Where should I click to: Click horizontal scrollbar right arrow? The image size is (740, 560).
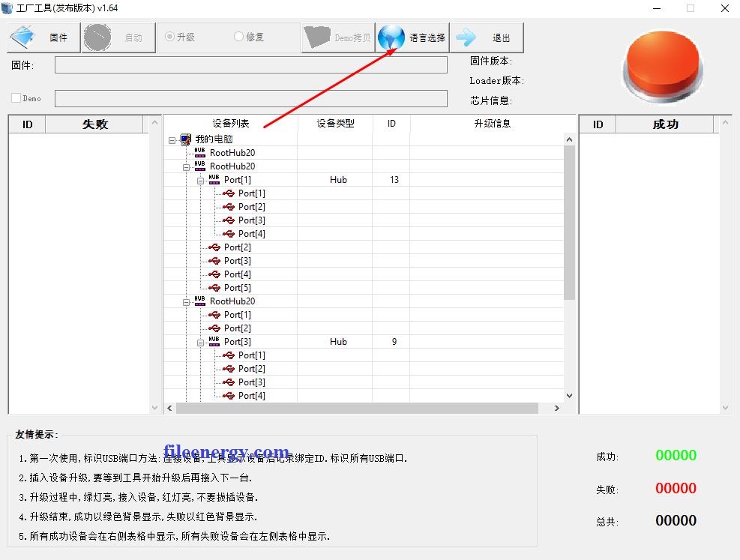(x=557, y=408)
